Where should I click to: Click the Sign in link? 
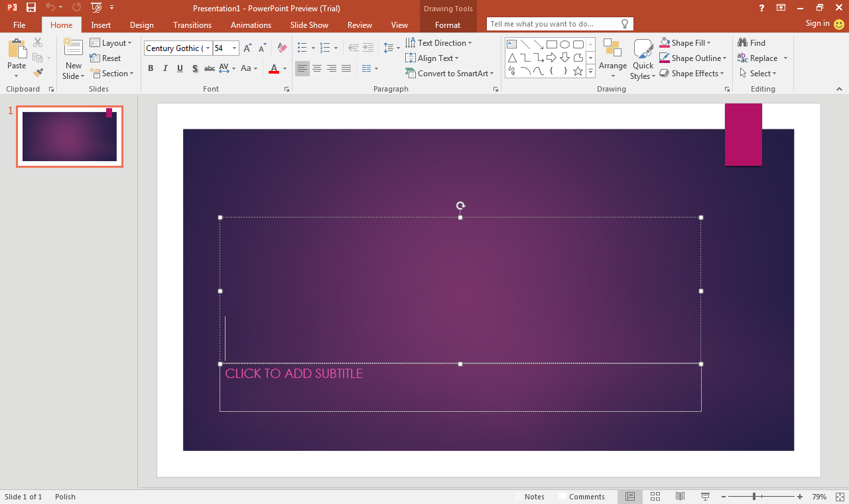(817, 24)
